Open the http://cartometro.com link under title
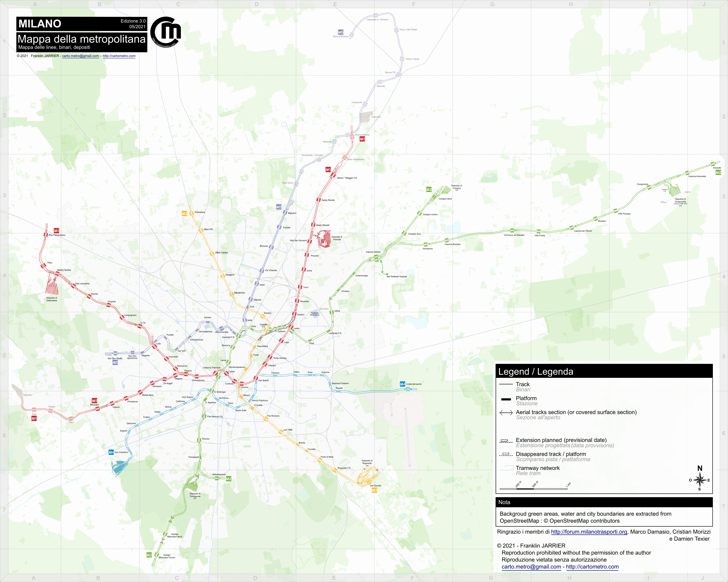Viewport: 728px width, 582px height. point(119,56)
